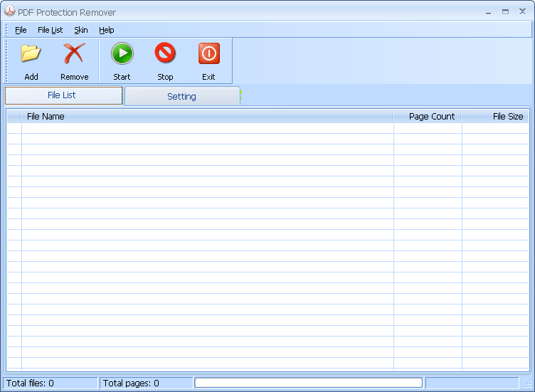
Task: Open the Help menu
Action: [x=107, y=30]
